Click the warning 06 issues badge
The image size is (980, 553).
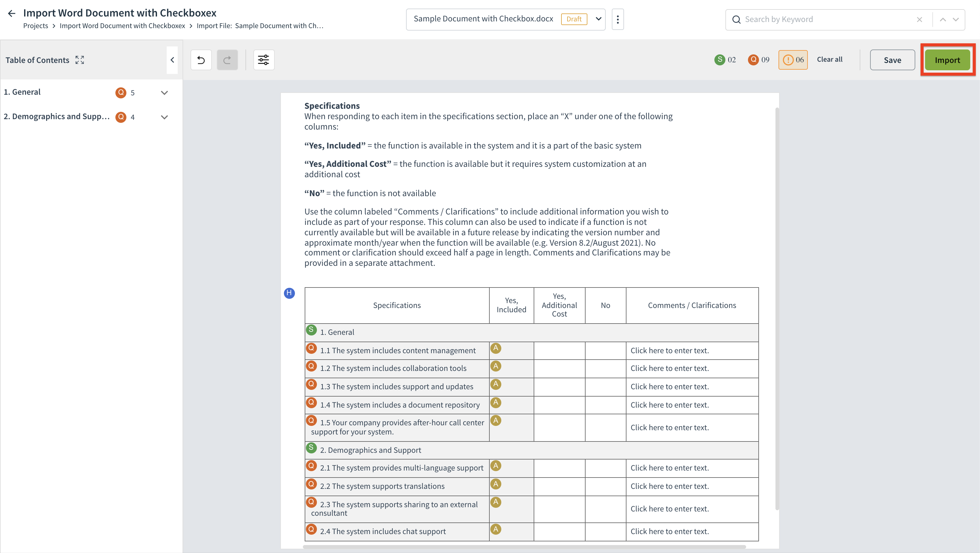click(793, 60)
